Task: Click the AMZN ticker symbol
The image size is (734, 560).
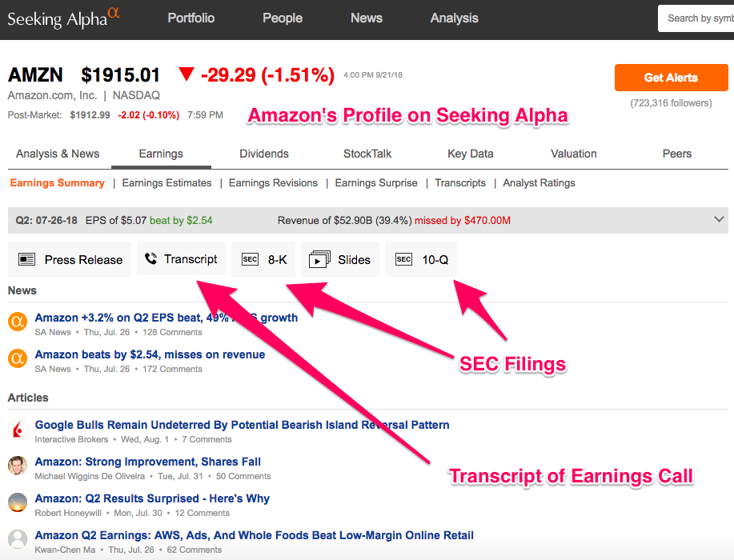Action: [35, 75]
